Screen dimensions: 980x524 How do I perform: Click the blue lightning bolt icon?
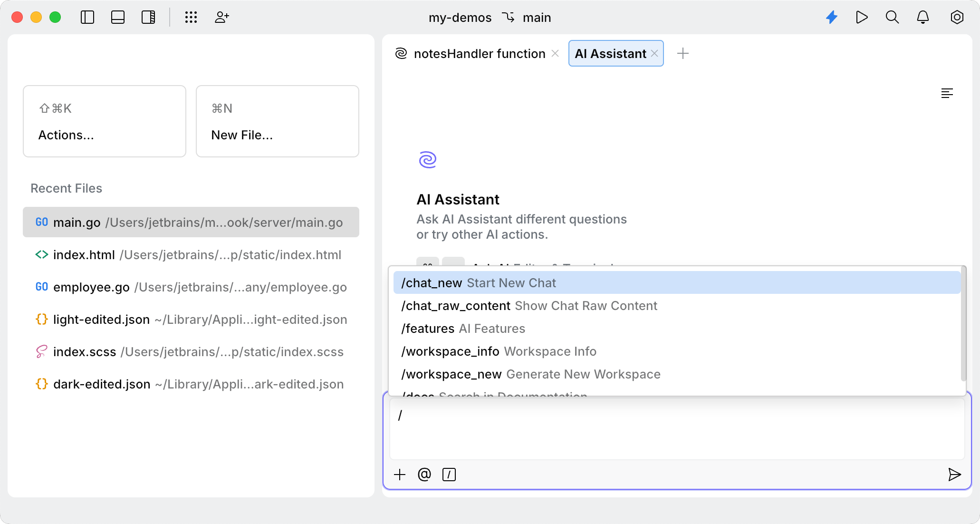click(x=832, y=18)
